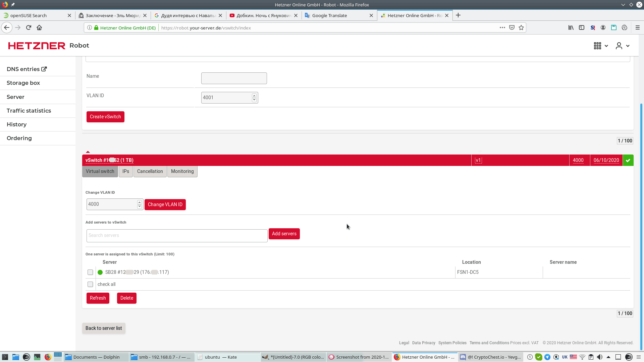Open Documents Dolphin from the taskbar
Image resolution: width=644 pixels, height=362 pixels.
tap(96, 357)
